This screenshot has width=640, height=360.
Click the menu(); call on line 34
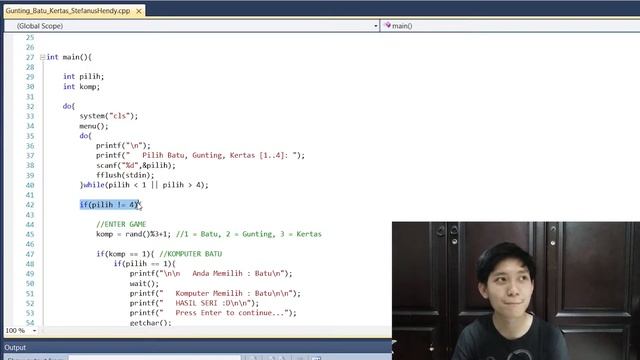(x=94, y=126)
